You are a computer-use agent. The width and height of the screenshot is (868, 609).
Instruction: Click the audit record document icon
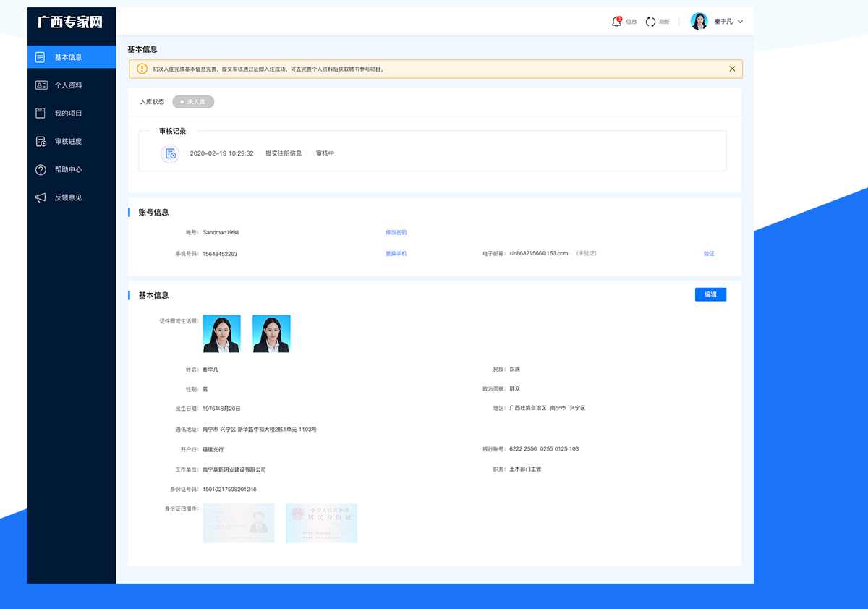pyautogui.click(x=170, y=153)
